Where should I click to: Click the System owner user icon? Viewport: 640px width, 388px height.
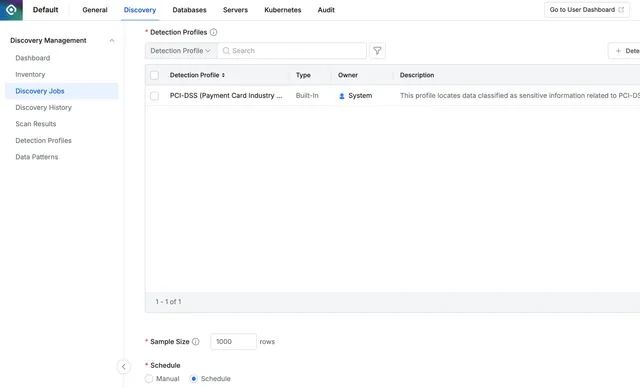[342, 96]
